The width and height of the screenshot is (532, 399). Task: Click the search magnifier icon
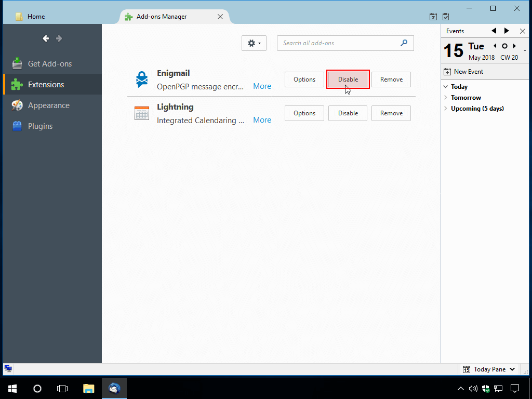404,43
